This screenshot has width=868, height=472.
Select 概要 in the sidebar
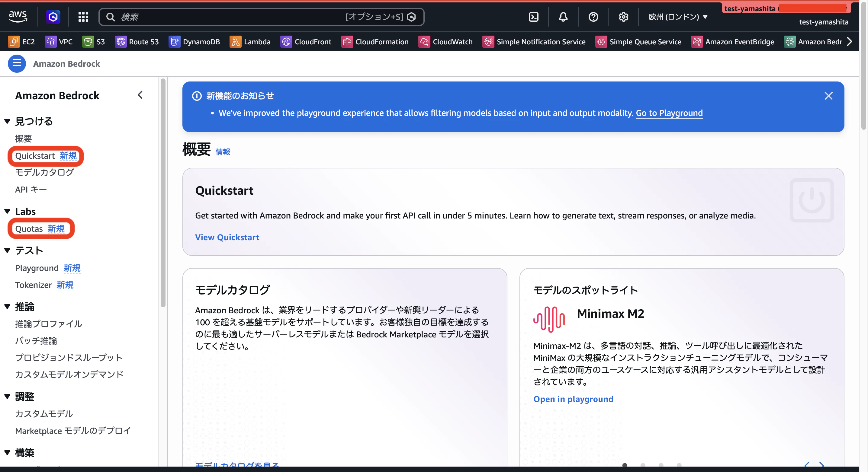24,138
